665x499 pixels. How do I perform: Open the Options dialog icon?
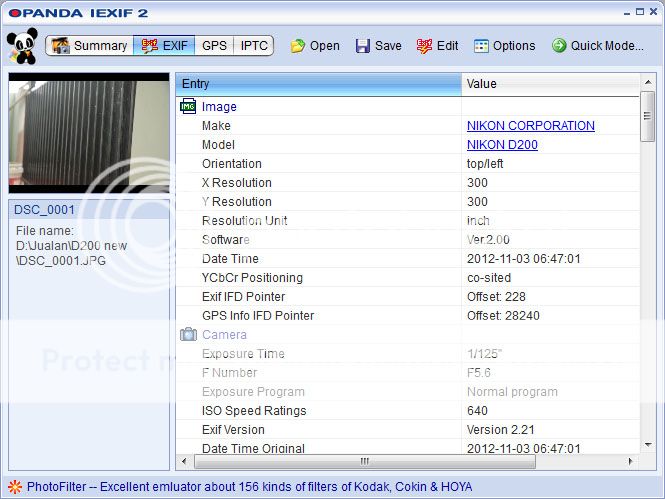[481, 46]
